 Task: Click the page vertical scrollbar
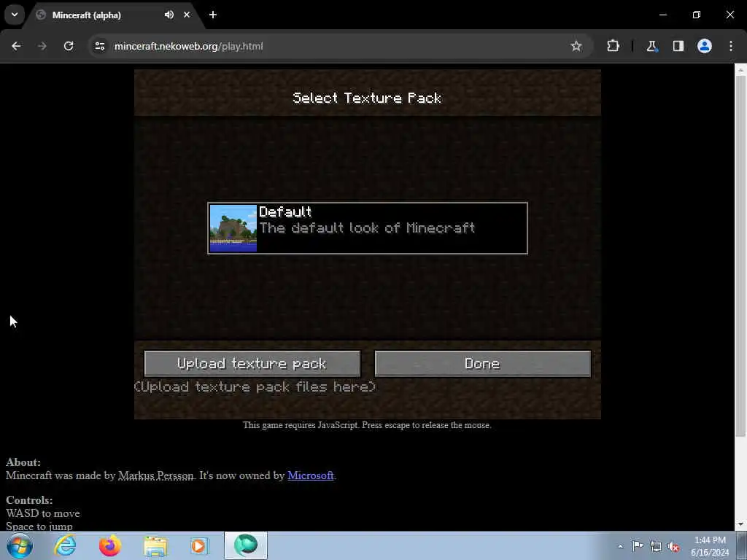click(740, 256)
